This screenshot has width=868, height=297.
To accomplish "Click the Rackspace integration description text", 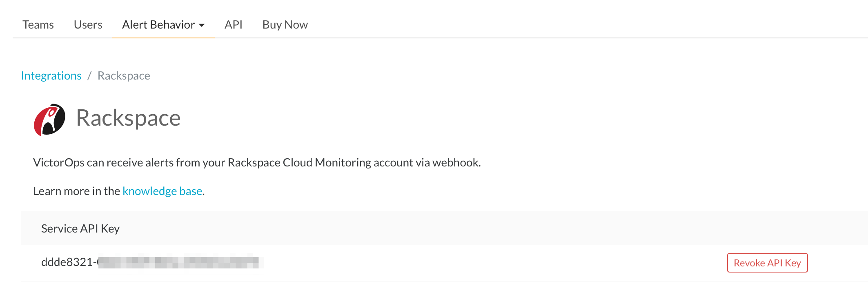I will coord(257,162).
